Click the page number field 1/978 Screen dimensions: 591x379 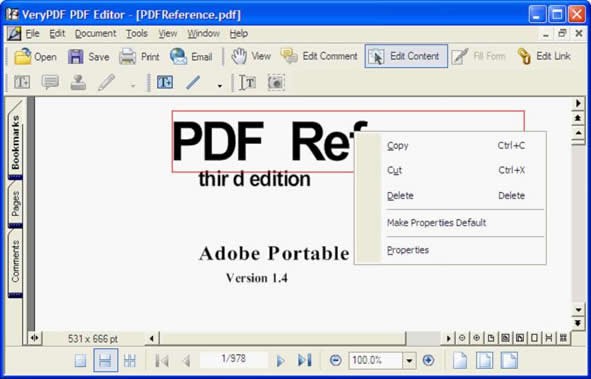[234, 359]
